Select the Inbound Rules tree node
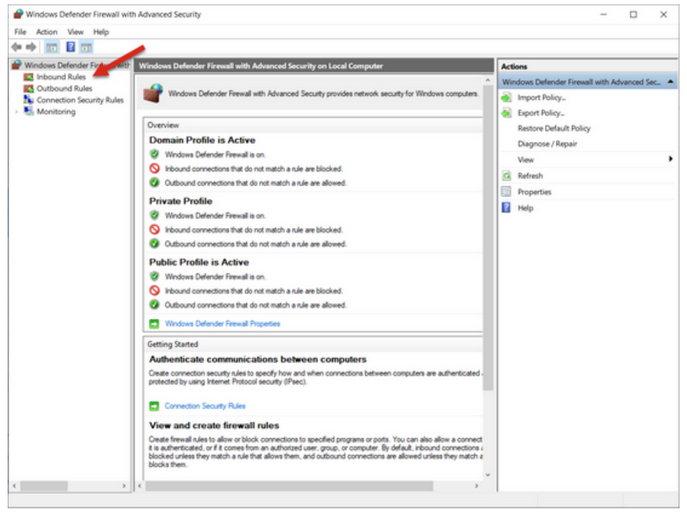This screenshot has width=687, height=517. coord(61,77)
